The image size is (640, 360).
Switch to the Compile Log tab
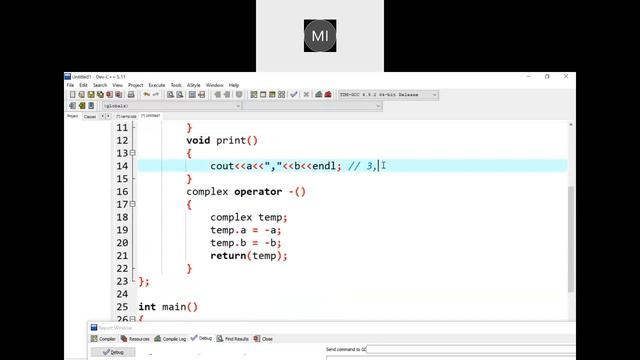coord(170,339)
